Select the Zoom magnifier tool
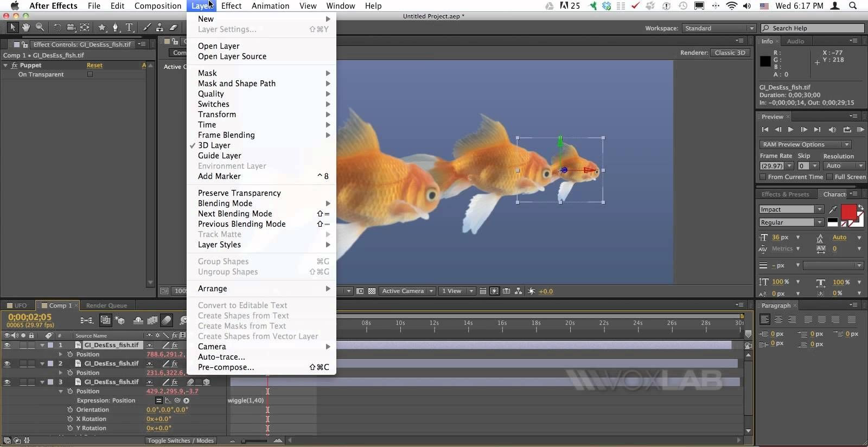868x447 pixels. point(40,27)
